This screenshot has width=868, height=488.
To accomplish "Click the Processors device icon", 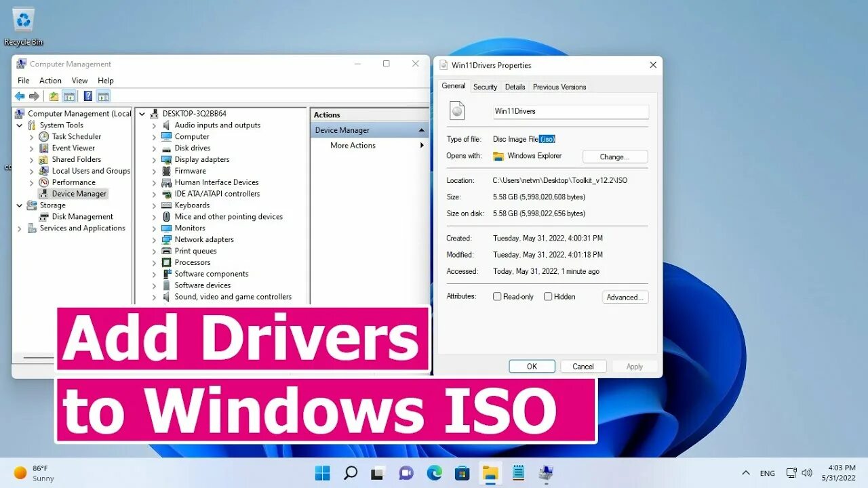I will [167, 262].
